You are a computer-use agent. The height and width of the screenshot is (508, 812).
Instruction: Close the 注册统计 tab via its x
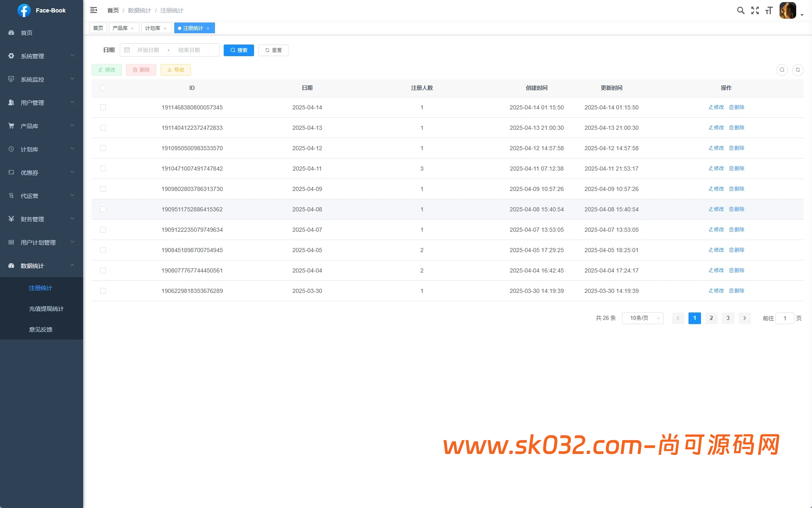click(x=208, y=28)
